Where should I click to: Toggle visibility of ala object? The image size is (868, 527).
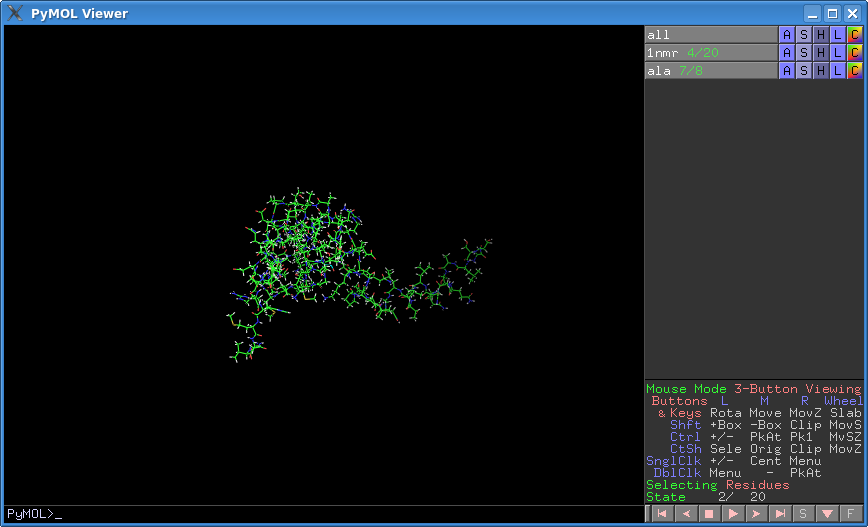tap(710, 71)
